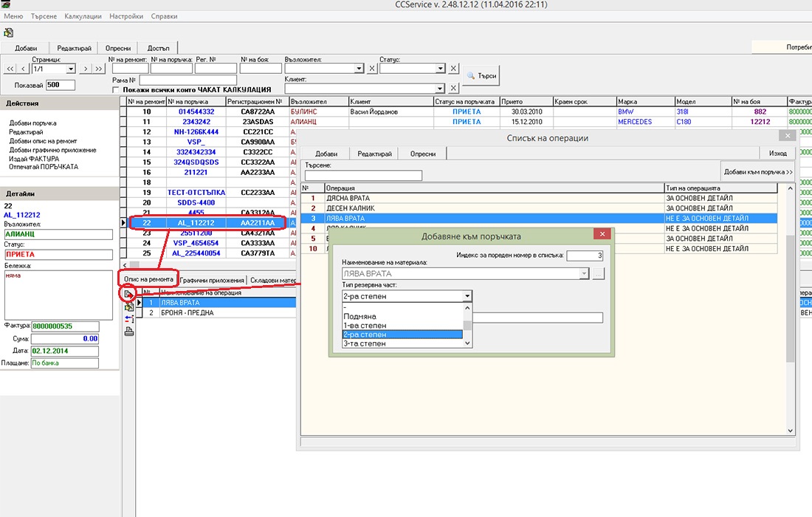Screen dimensions: 812x517
Task: Enable Покажи всички които ЧАКАТ КАЛКУЛАЦИЯ checkbox
Action: pyautogui.click(x=115, y=89)
